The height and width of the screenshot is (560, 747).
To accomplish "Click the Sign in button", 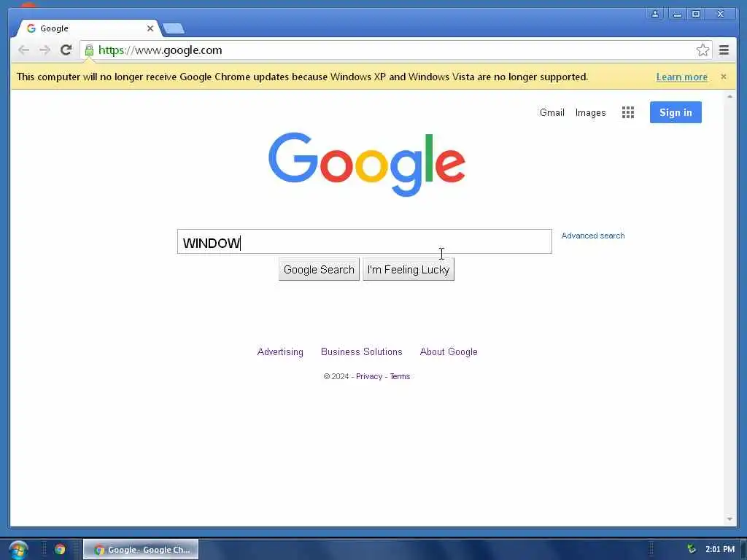I will [x=676, y=112].
